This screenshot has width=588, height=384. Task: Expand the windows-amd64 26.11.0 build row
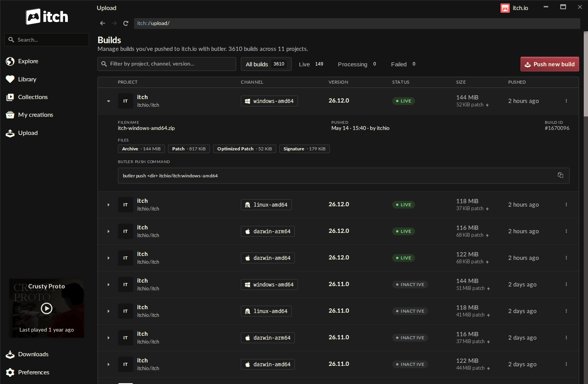tap(109, 285)
